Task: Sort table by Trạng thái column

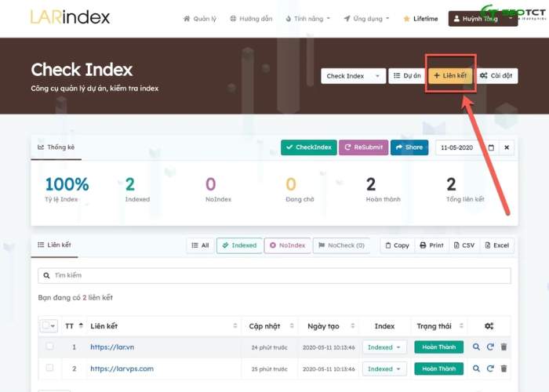Action: point(439,326)
